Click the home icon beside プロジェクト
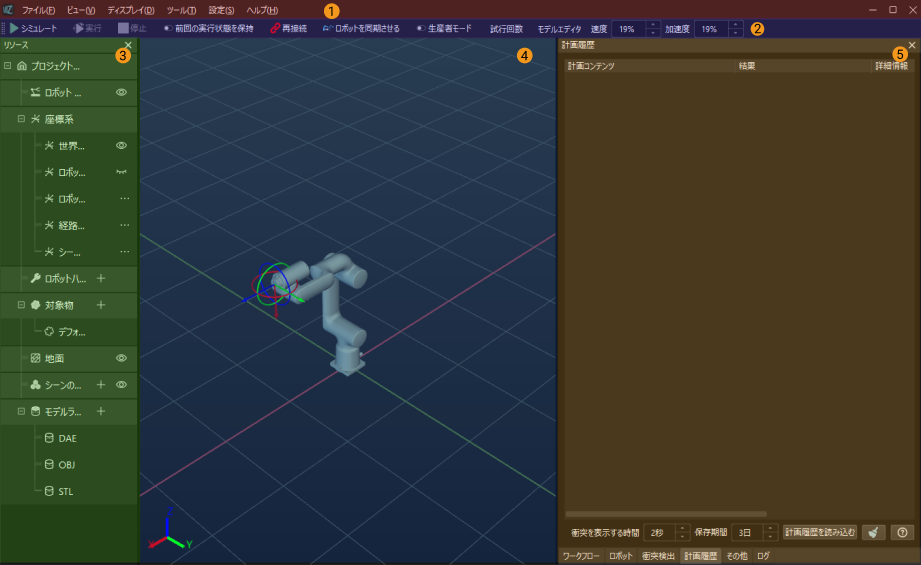The image size is (921, 565). click(x=22, y=66)
